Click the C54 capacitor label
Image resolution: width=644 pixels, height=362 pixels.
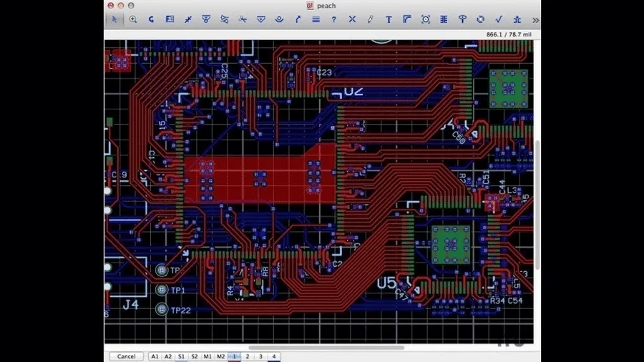pyautogui.click(x=515, y=301)
